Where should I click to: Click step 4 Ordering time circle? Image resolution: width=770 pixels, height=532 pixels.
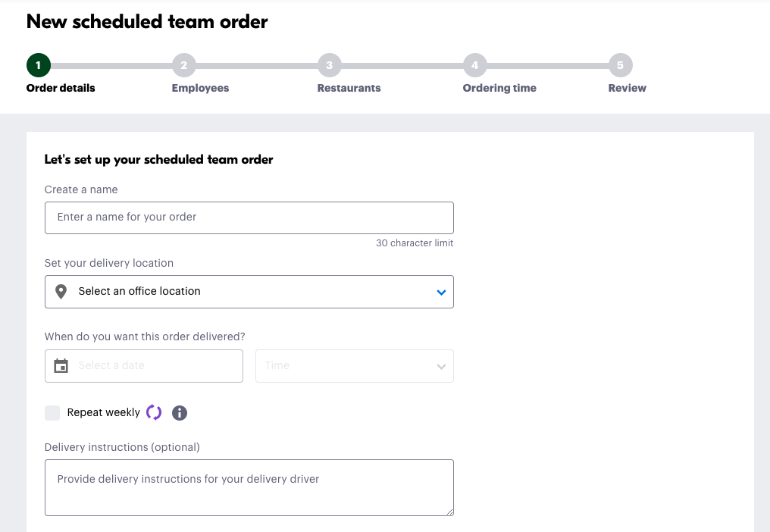474,65
